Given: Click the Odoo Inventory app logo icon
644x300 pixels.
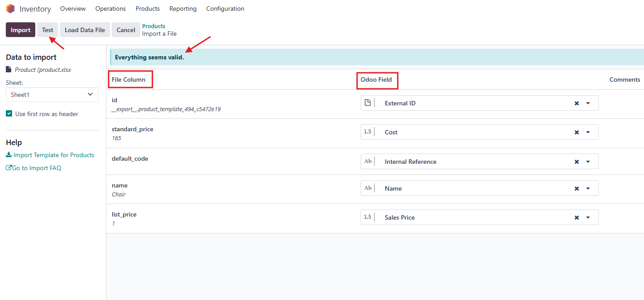Looking at the screenshot, I should point(10,8).
